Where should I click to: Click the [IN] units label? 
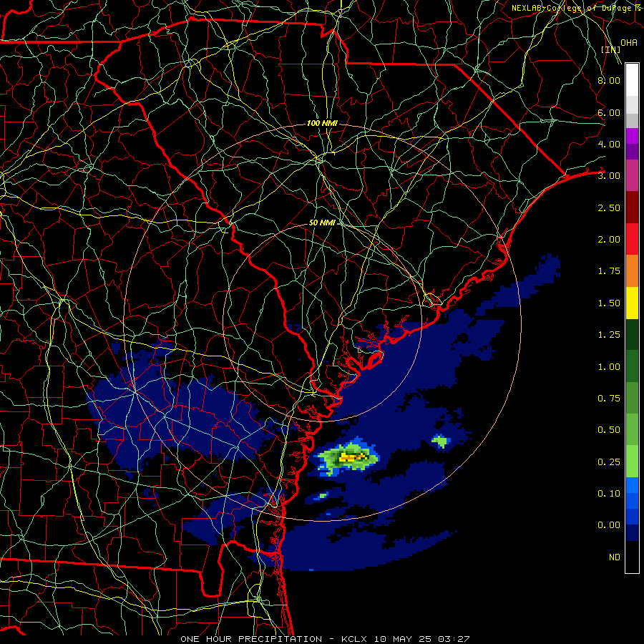pyautogui.click(x=611, y=49)
